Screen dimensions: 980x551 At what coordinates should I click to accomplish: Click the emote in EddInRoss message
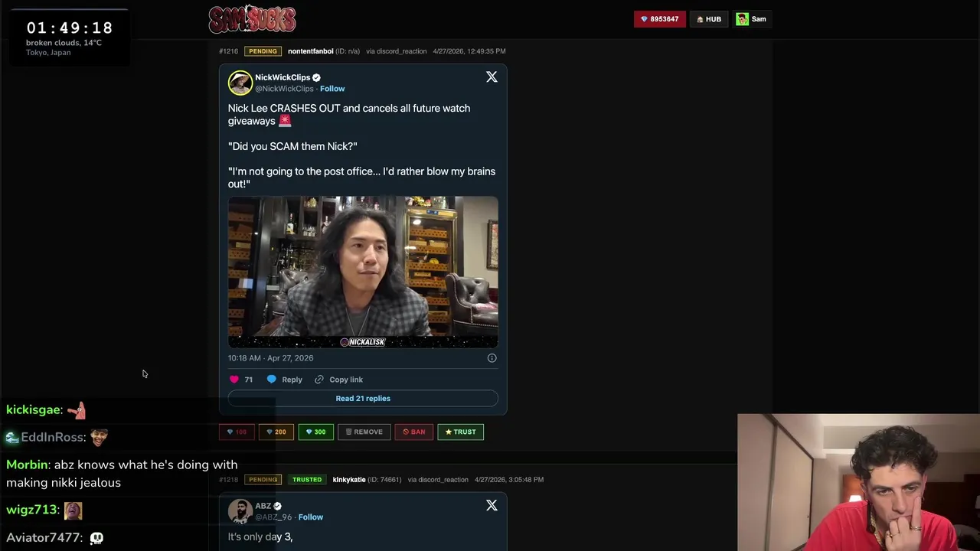[99, 438]
